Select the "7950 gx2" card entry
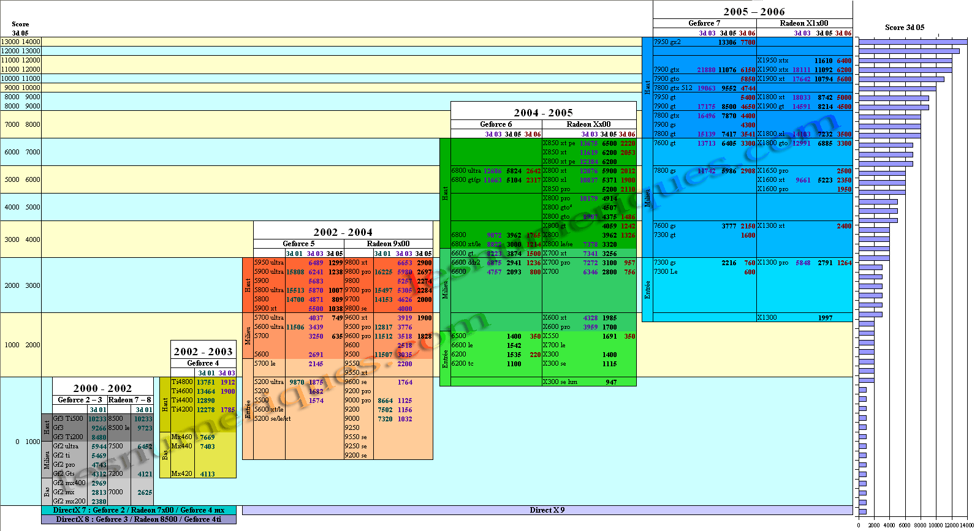Image resolution: width=980 pixels, height=531 pixels. coord(667,42)
